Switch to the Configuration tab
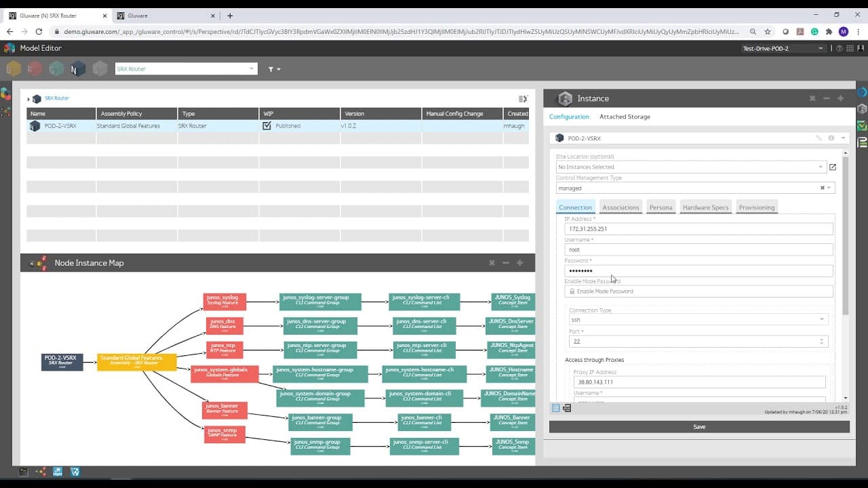Viewport: 868px width, 488px height. pos(569,117)
